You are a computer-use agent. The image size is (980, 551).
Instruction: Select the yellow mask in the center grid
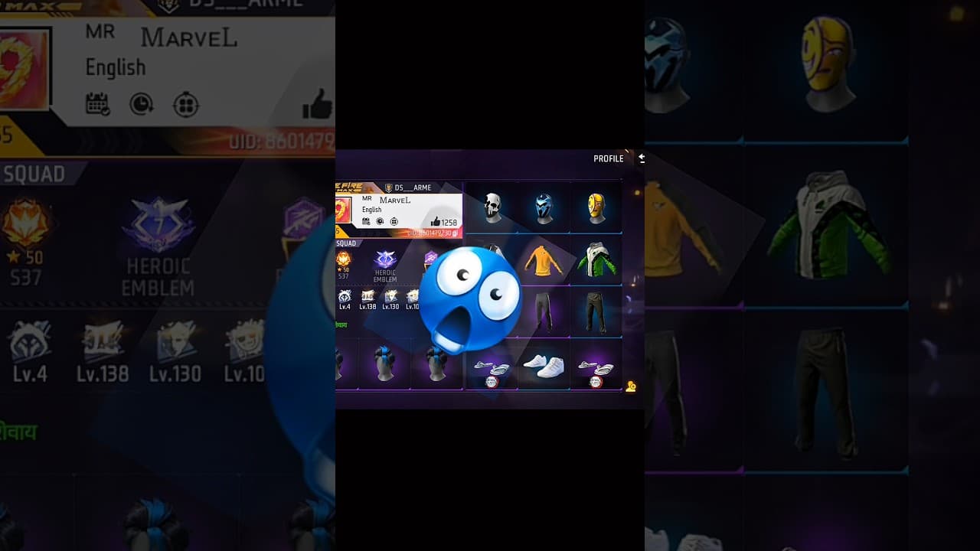(x=596, y=207)
